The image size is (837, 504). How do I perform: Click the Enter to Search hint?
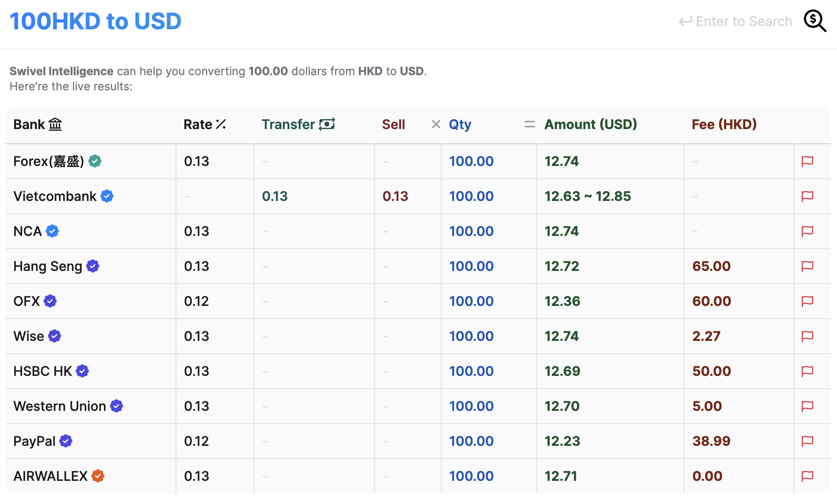(x=736, y=21)
